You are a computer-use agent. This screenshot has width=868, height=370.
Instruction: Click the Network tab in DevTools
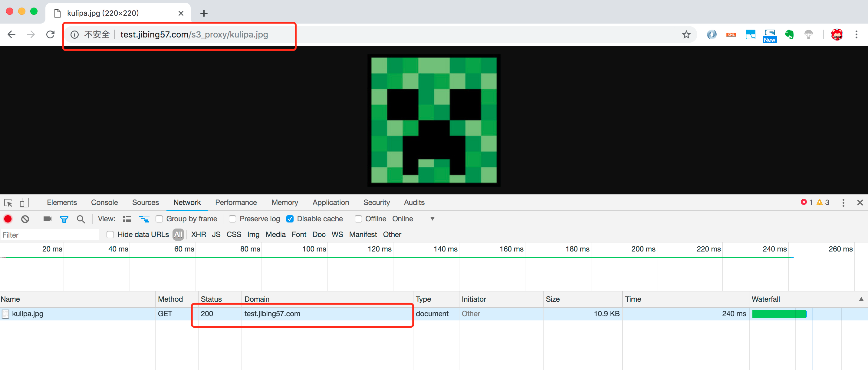tap(187, 203)
